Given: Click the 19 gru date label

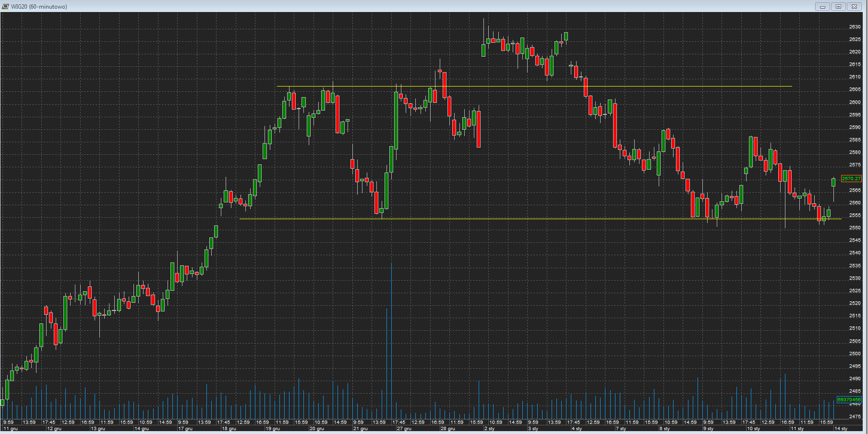Looking at the screenshot, I should (x=273, y=429).
